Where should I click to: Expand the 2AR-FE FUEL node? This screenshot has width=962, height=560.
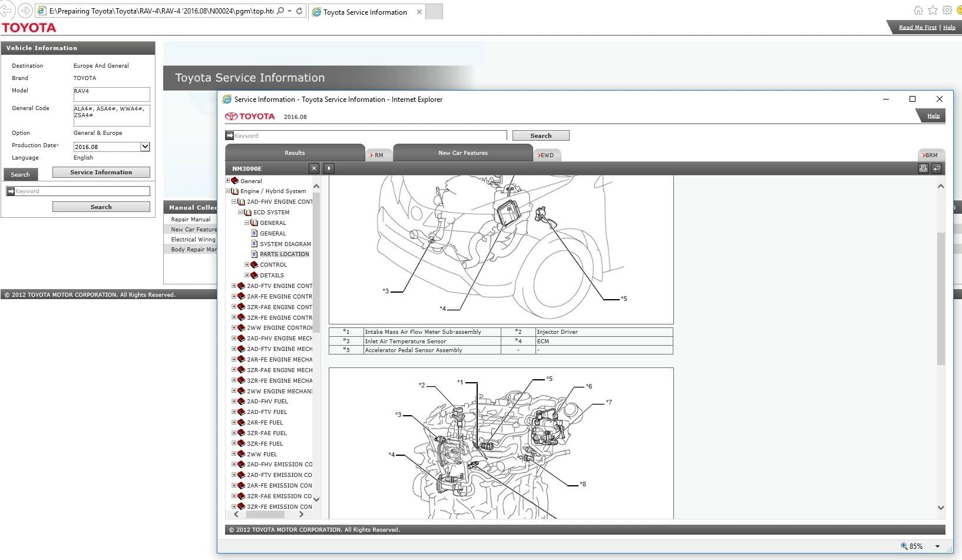point(234,422)
